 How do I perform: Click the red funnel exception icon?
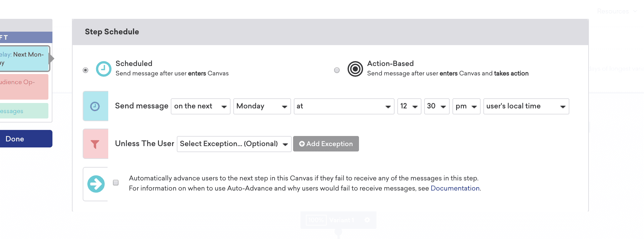coord(95,144)
